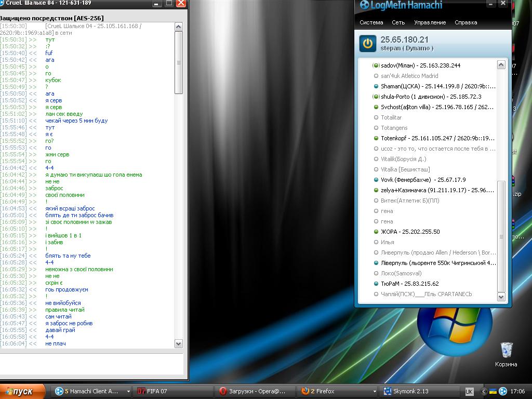The width and height of the screenshot is (532, 399).
Task: Click the Hamachi peer list scroll down arrow
Action: pyautogui.click(x=501, y=297)
